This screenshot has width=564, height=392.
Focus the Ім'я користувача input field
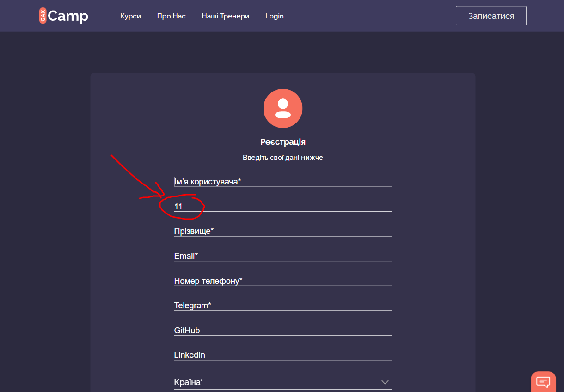[x=283, y=181]
